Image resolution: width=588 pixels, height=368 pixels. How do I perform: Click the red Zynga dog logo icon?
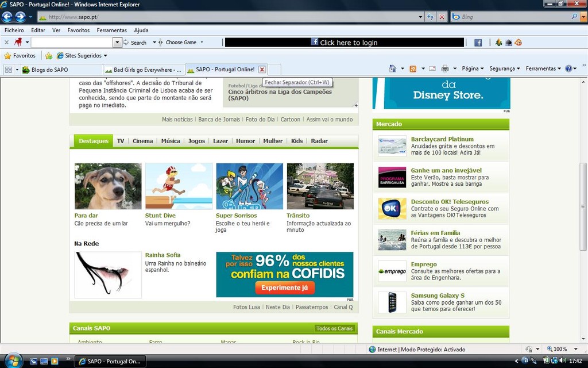[18, 42]
